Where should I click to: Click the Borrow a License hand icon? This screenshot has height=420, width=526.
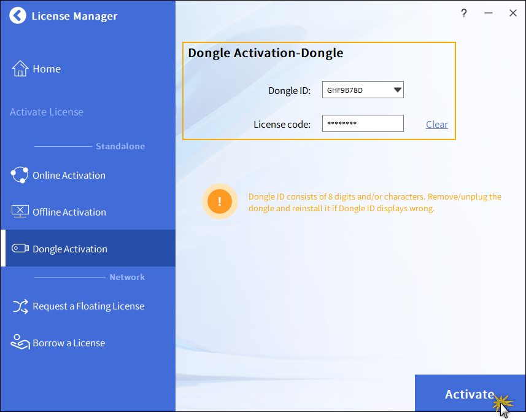pos(20,343)
